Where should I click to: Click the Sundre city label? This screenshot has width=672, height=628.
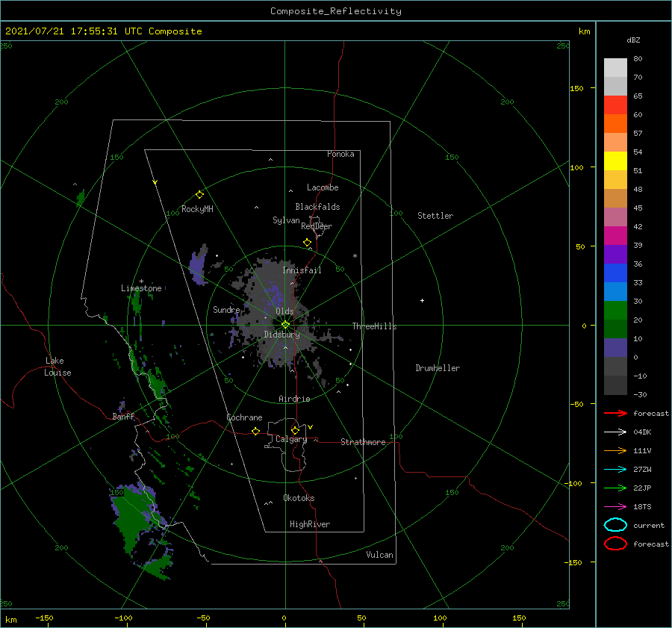[226, 309]
